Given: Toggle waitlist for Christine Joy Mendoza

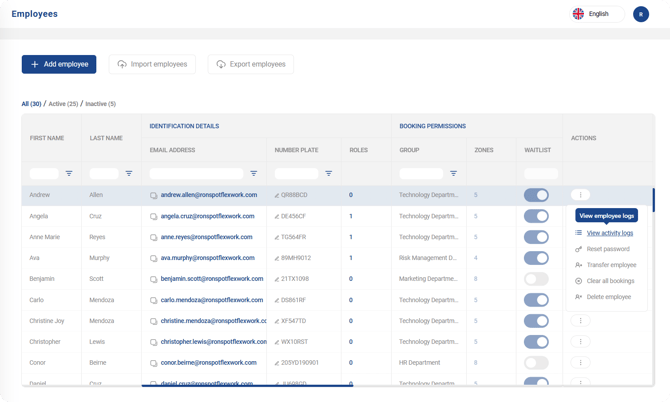Looking at the screenshot, I should 536,321.
